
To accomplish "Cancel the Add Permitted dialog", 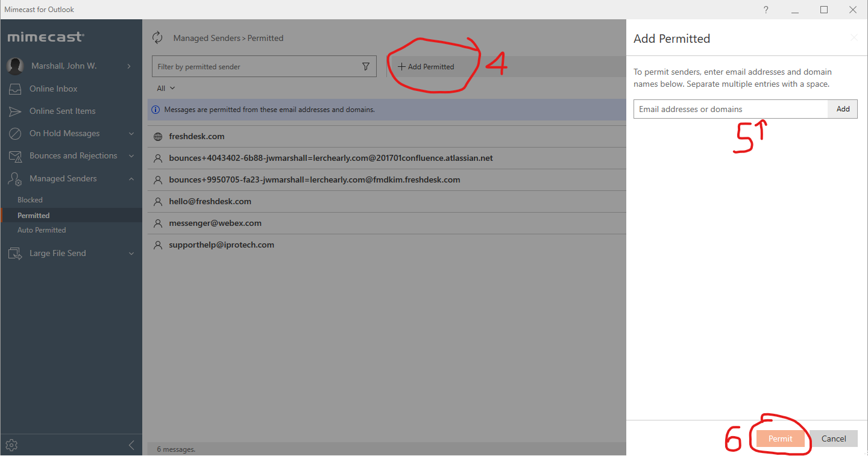I will click(x=833, y=439).
